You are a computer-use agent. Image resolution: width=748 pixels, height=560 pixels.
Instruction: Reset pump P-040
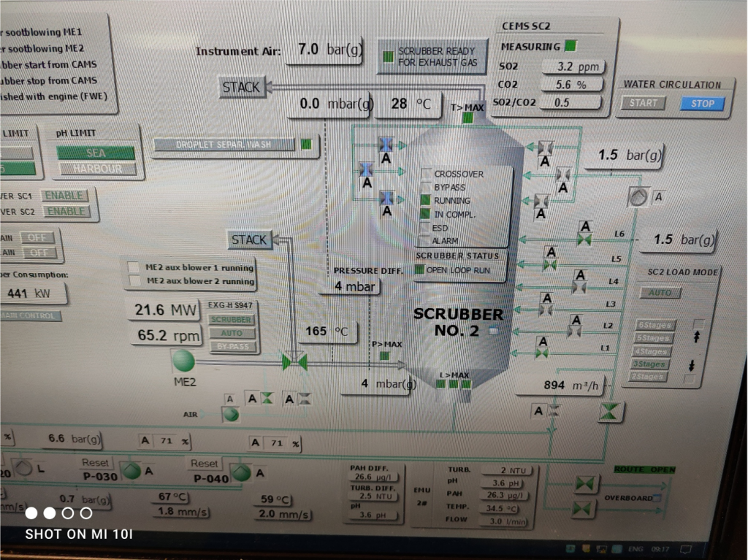[x=205, y=463]
